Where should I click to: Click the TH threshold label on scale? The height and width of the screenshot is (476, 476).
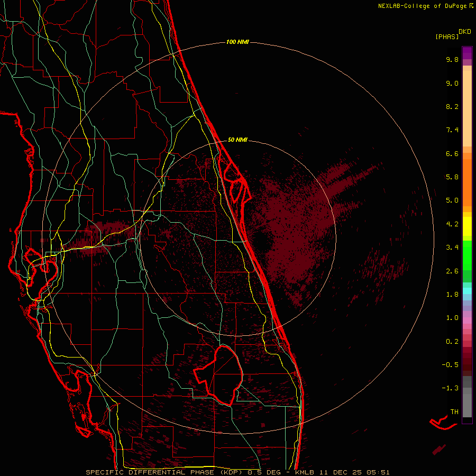tap(454, 412)
